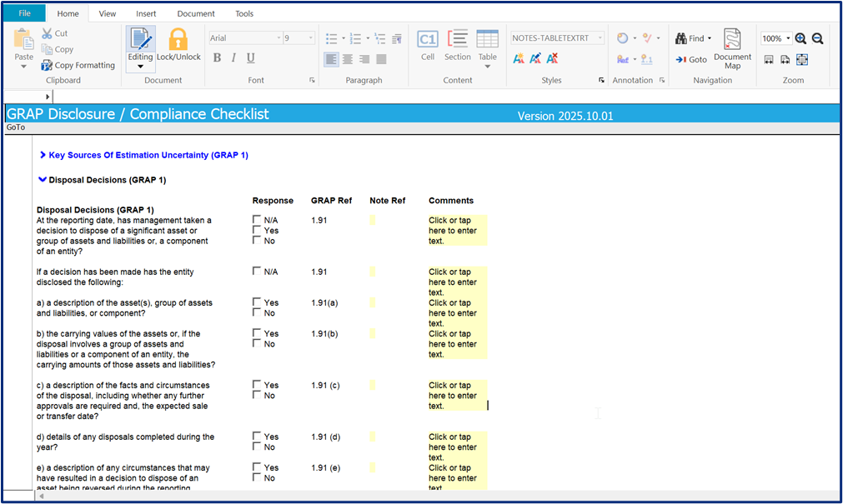Image resolution: width=843 pixels, height=504 pixels.
Task: Click the Copy Formatting button
Action: (78, 65)
